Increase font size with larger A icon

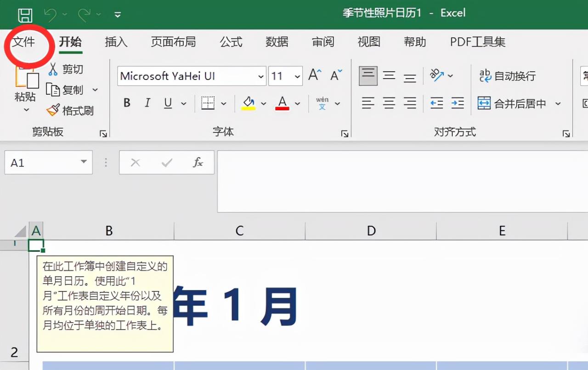[x=315, y=75]
